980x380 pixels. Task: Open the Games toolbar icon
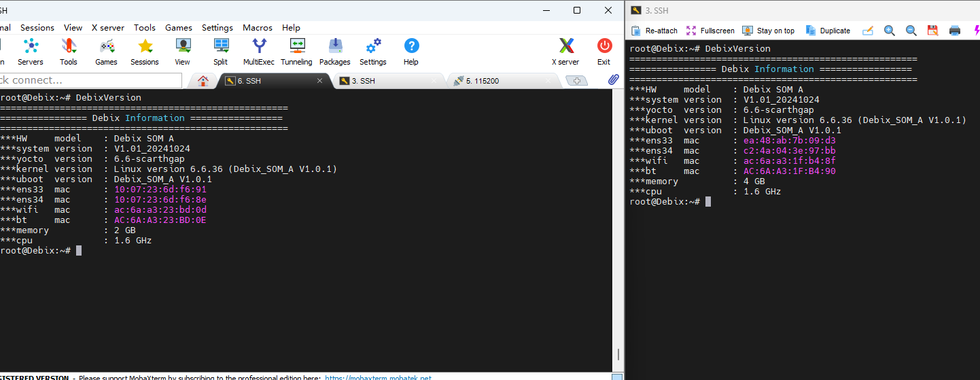coord(107,52)
